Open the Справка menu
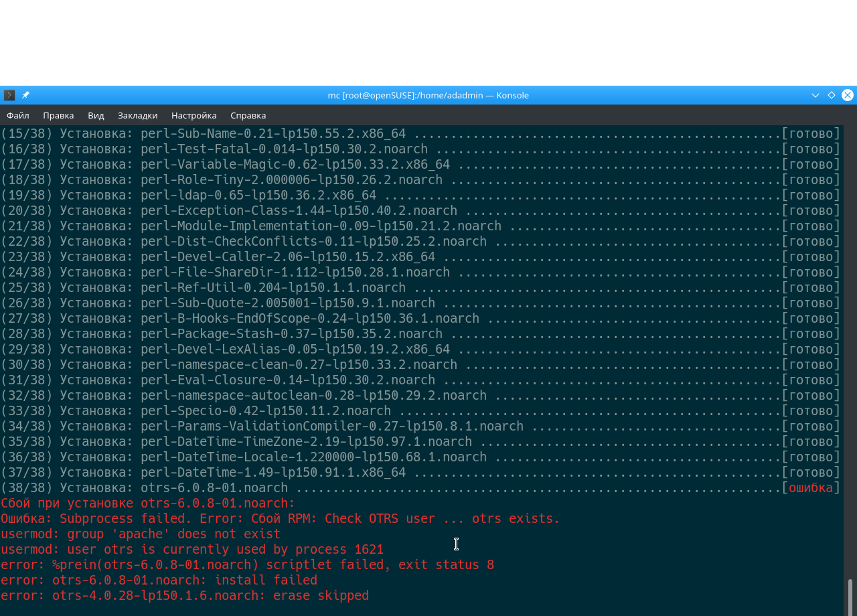857x616 pixels. click(248, 115)
